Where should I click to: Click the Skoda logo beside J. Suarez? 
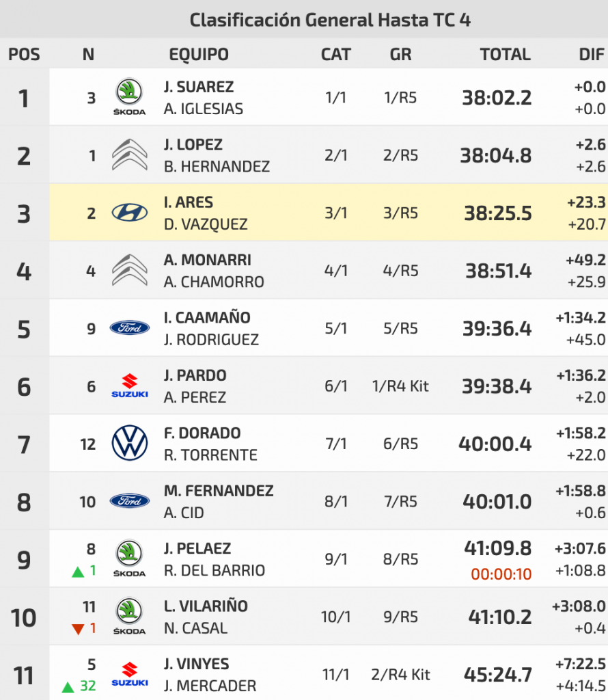coord(129,96)
